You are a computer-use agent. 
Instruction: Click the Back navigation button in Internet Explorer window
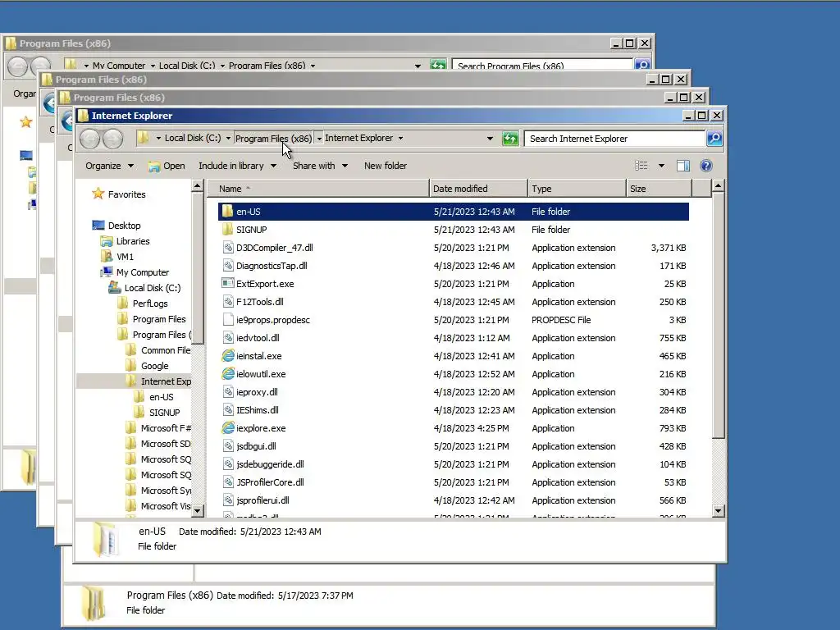[x=90, y=139]
